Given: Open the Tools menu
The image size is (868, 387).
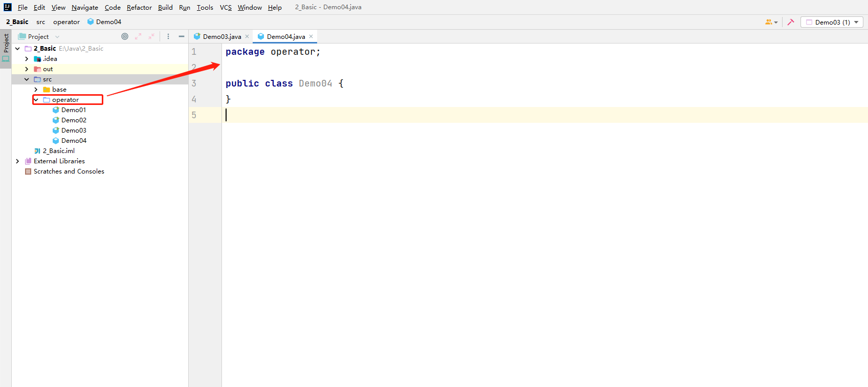Looking at the screenshot, I should 205,7.
